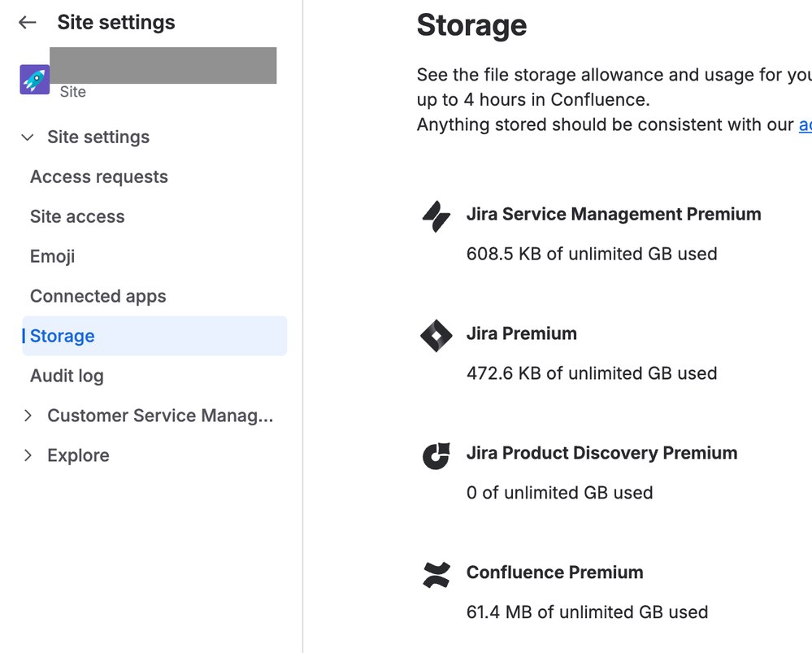Viewport: 812px width, 653px height.
Task: Click the truncated policy link in description
Action: [805, 125]
